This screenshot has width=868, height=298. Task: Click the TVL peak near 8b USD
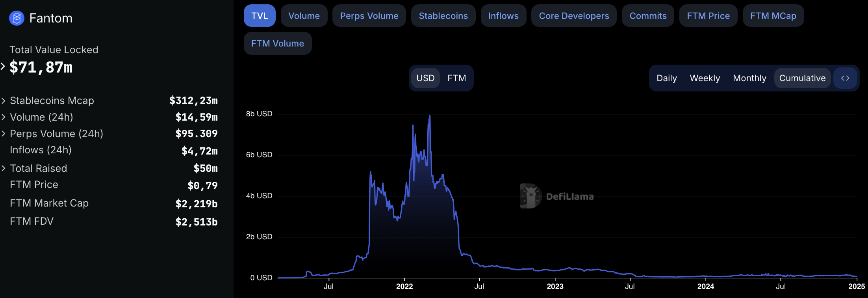[x=430, y=116]
